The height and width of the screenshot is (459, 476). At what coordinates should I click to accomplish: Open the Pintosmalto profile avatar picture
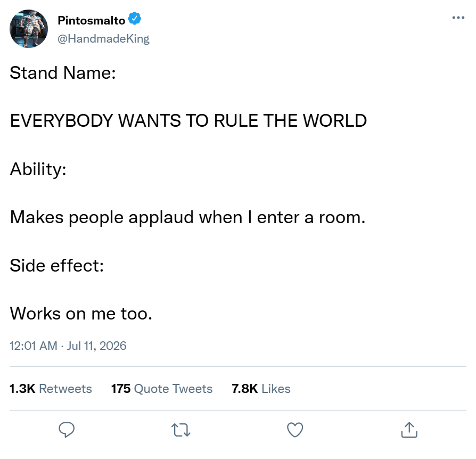[x=29, y=29]
